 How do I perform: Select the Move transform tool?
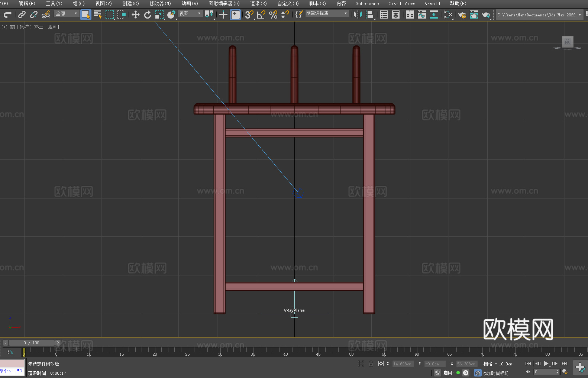(136, 14)
